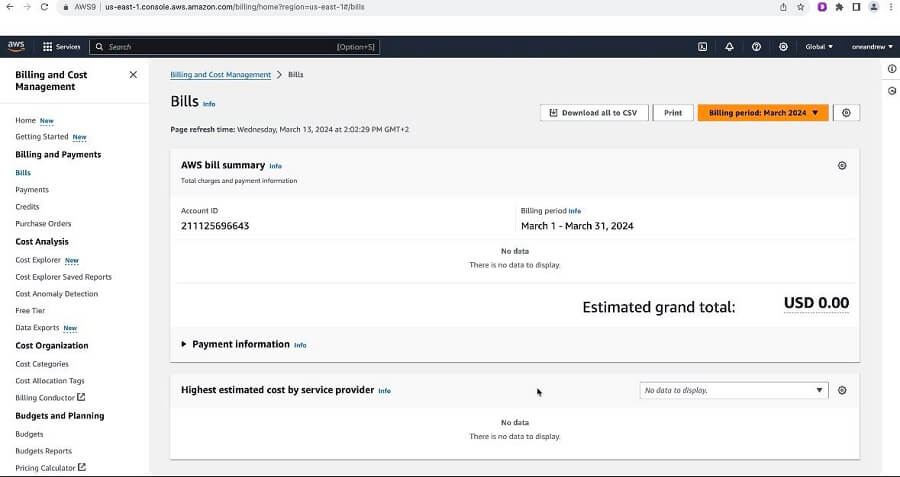Click the AWS logo home icon

[16, 46]
